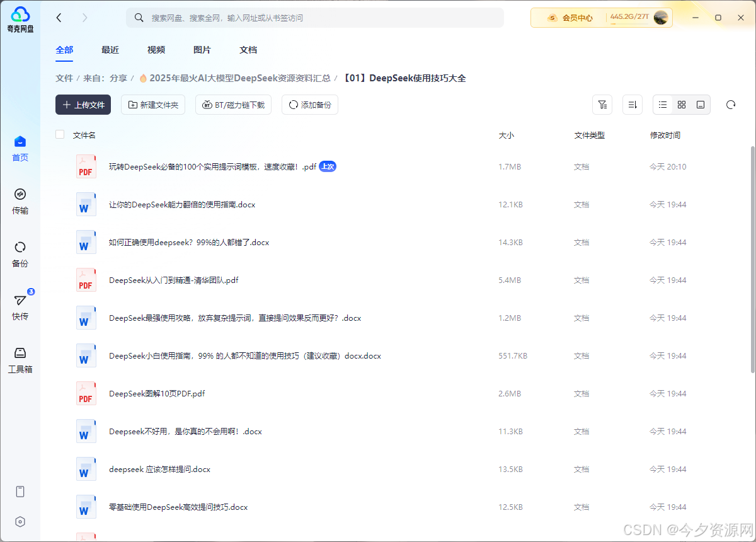Click PDF icon of DeepSeek图解10页PDF file

86,394
